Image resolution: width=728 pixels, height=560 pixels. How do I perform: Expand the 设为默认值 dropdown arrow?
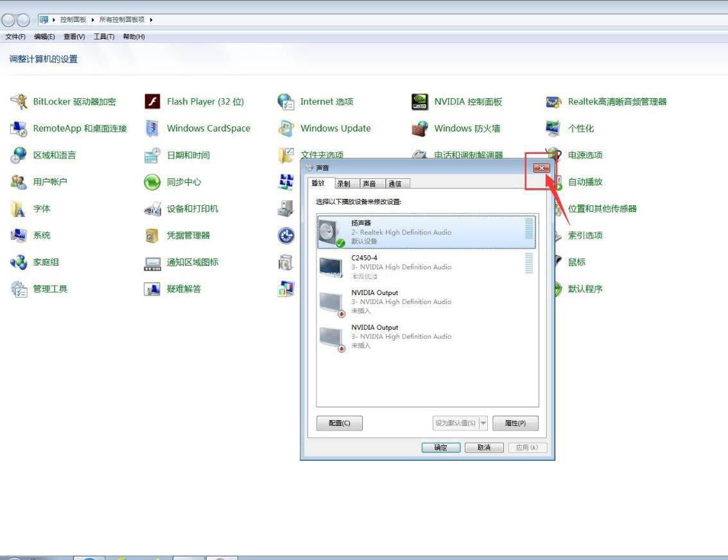pos(483,423)
